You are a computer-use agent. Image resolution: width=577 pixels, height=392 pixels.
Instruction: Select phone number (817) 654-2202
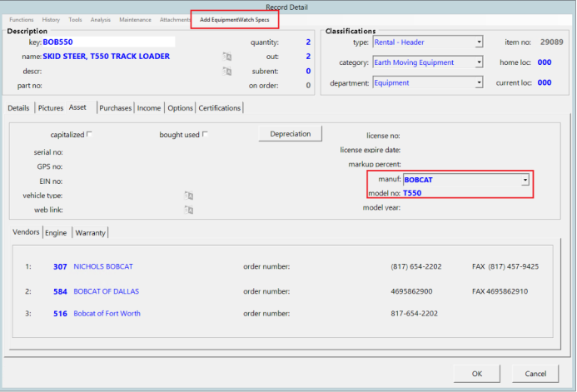[x=415, y=266]
